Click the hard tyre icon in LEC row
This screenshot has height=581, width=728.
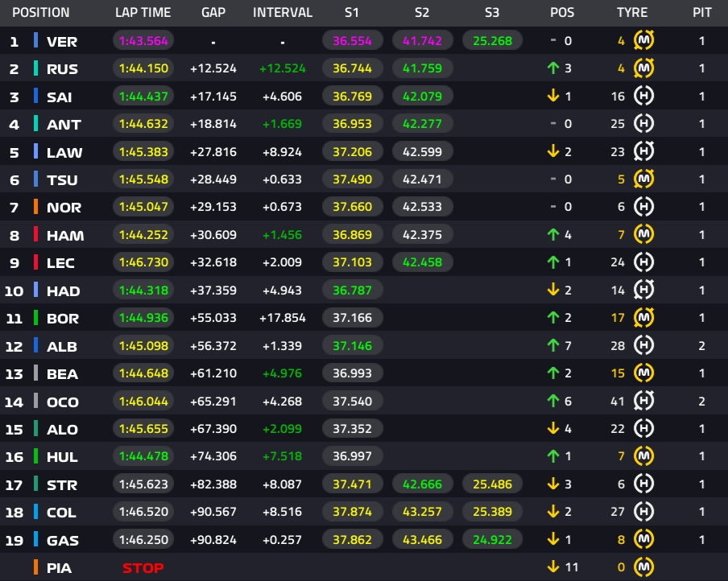[644, 262]
